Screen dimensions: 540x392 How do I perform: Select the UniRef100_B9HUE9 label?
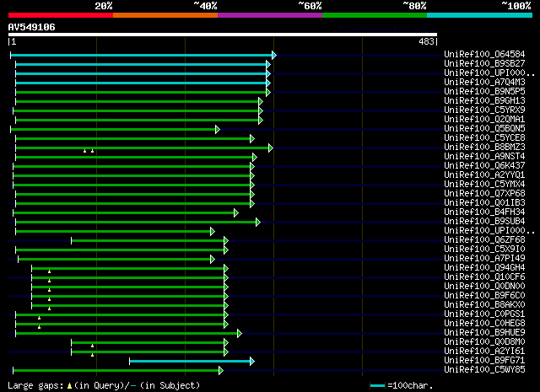click(484, 333)
